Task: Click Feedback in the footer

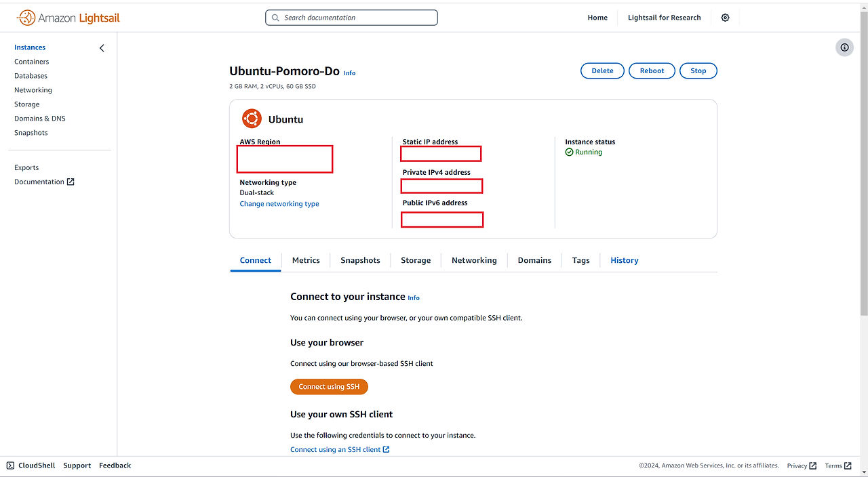Action: point(115,465)
